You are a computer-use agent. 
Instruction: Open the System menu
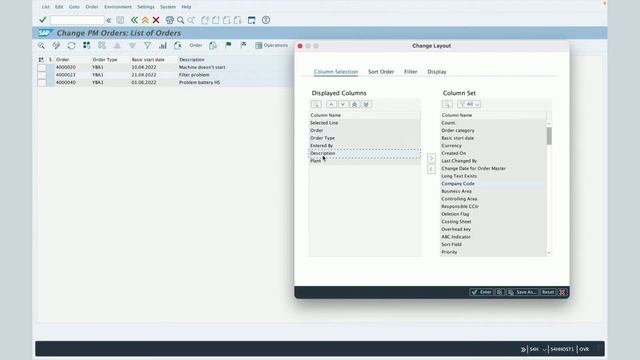click(x=168, y=7)
